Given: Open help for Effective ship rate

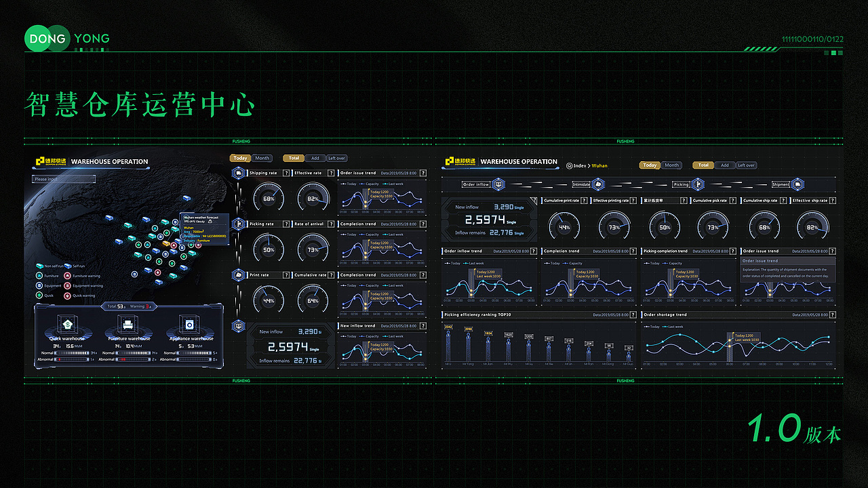Looking at the screenshot, I should [x=833, y=201].
